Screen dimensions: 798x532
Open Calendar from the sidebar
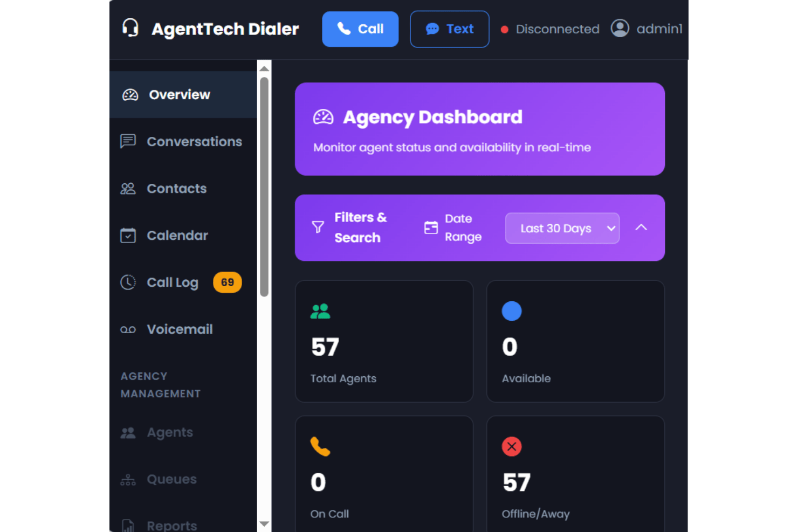click(x=183, y=235)
